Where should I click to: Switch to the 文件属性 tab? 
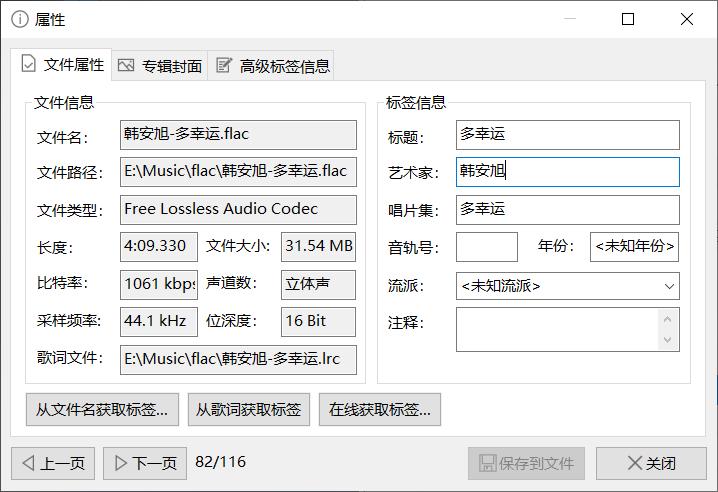coord(61,65)
